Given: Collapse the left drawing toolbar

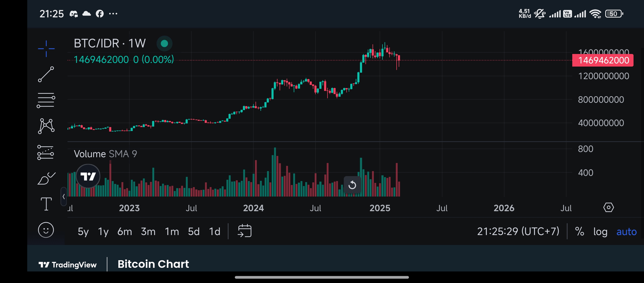Looking at the screenshot, I should (x=64, y=197).
